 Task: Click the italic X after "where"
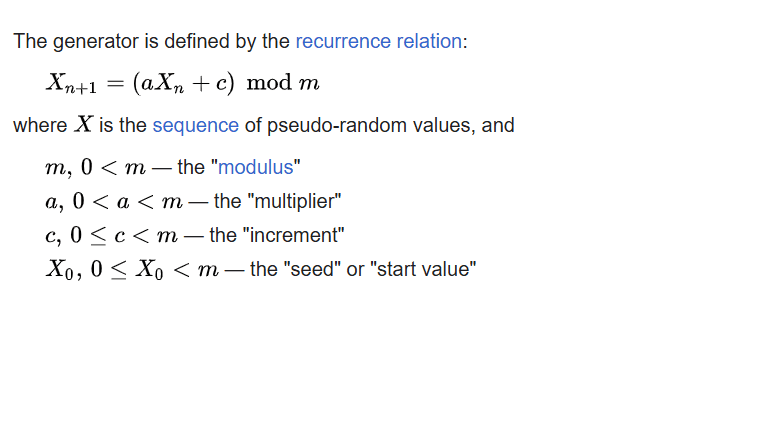83,124
